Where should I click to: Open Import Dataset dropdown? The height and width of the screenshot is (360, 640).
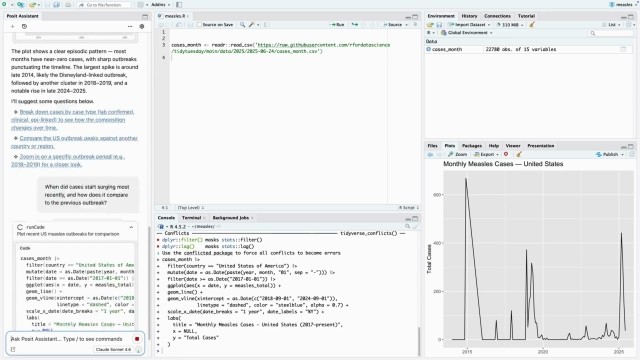coord(469,25)
